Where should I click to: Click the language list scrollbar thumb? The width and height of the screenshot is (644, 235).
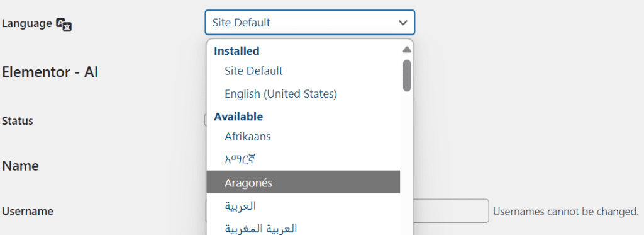click(x=407, y=76)
